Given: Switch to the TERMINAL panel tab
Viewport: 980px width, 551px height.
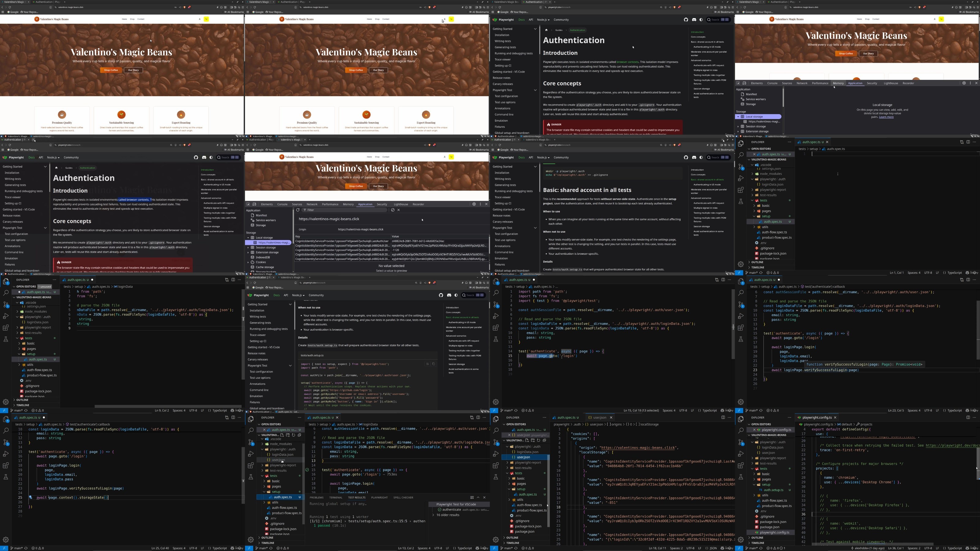Looking at the screenshot, I should [x=336, y=497].
